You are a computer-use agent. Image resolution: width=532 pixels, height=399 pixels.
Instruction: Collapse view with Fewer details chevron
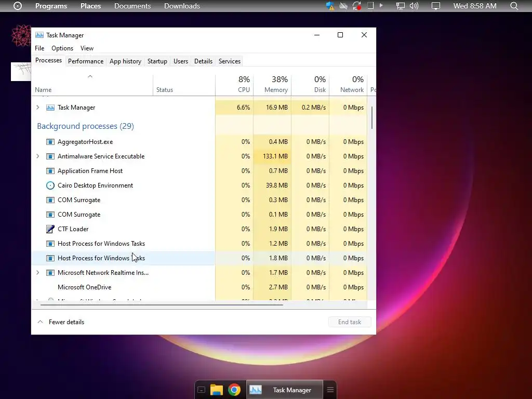(x=40, y=322)
